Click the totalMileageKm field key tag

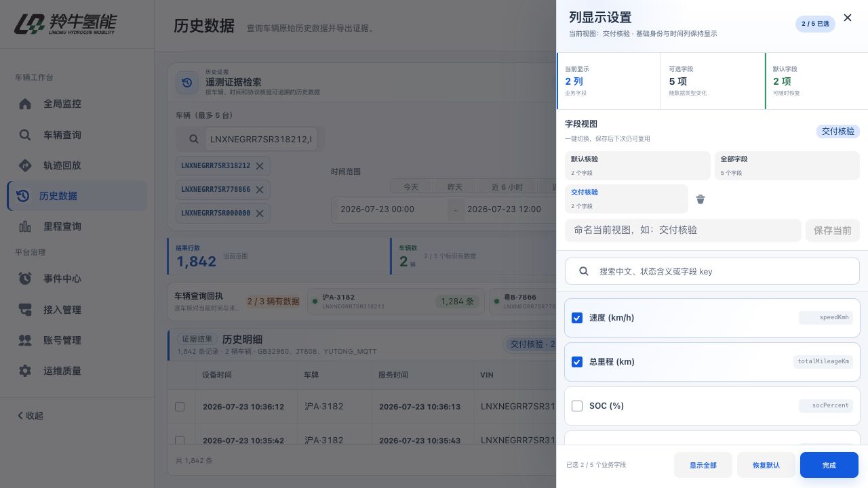coord(823,361)
